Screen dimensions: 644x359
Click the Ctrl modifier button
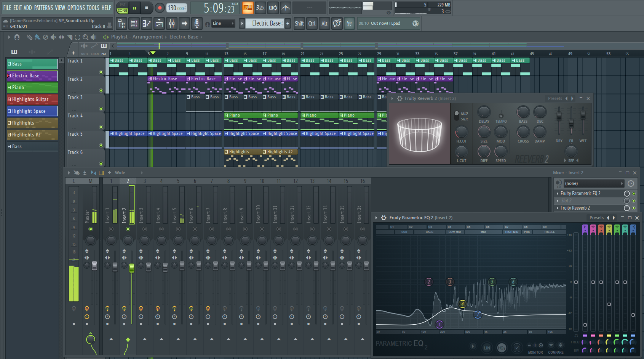point(312,24)
